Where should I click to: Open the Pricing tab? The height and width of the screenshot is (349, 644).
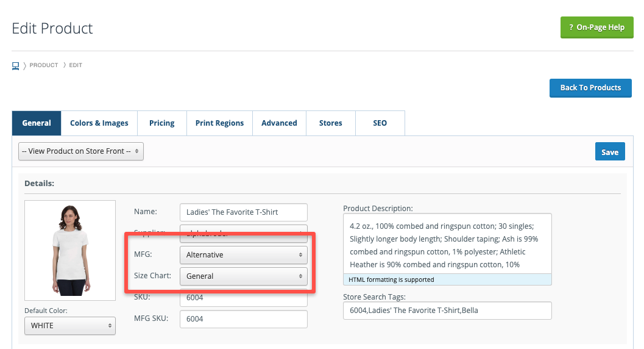161,123
